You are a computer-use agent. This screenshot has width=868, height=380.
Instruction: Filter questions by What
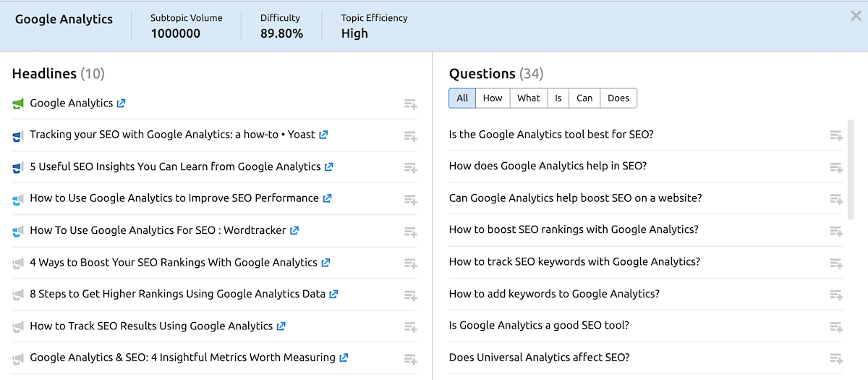[x=529, y=98]
